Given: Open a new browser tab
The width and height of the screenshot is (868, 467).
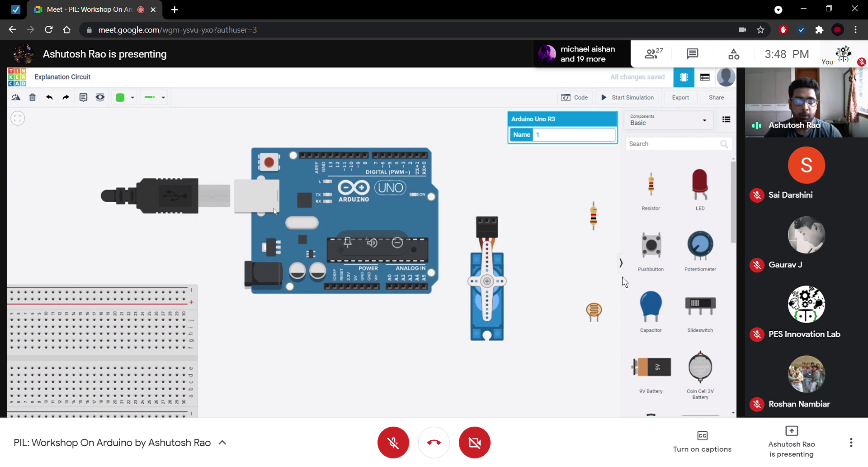Looking at the screenshot, I should tap(175, 10).
